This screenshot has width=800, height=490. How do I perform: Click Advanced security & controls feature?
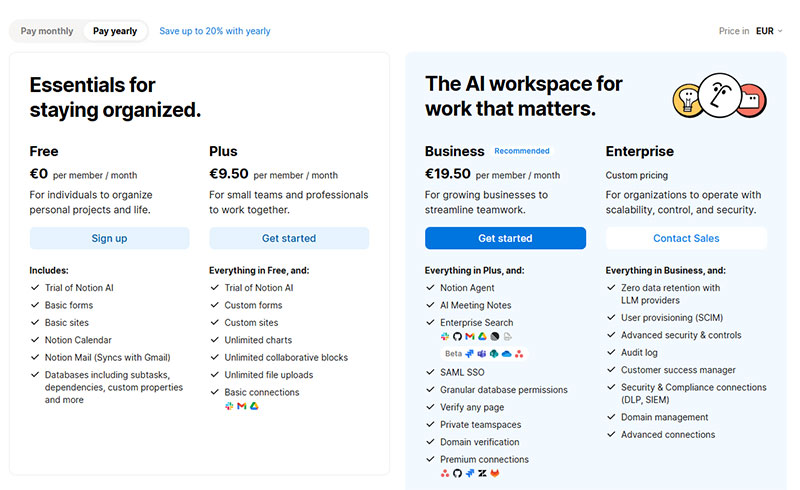(x=681, y=335)
